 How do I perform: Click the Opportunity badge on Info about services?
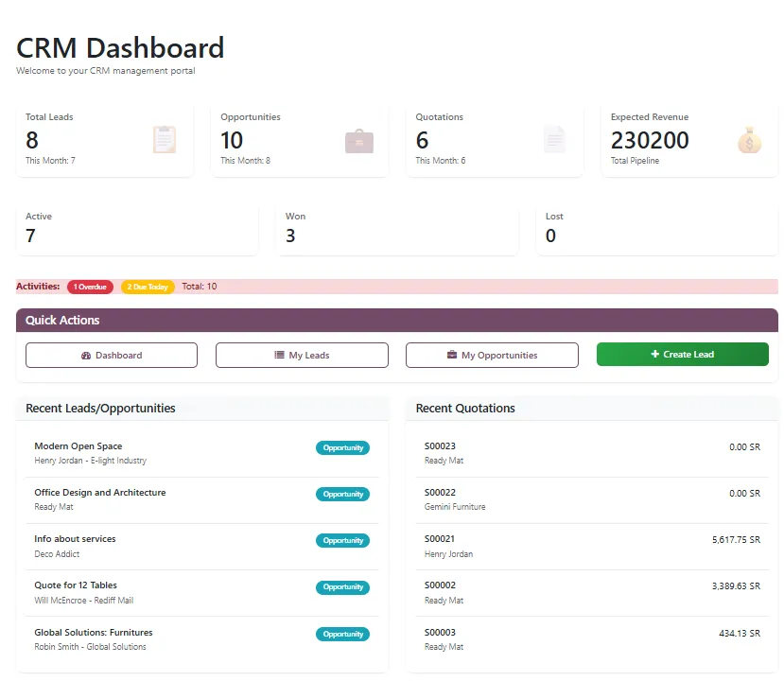(342, 540)
